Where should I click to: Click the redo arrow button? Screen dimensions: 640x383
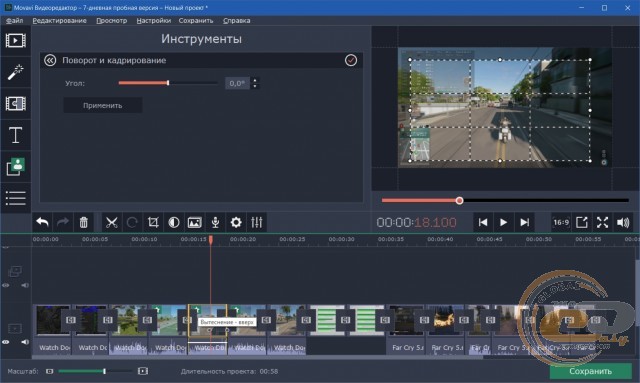click(x=63, y=223)
